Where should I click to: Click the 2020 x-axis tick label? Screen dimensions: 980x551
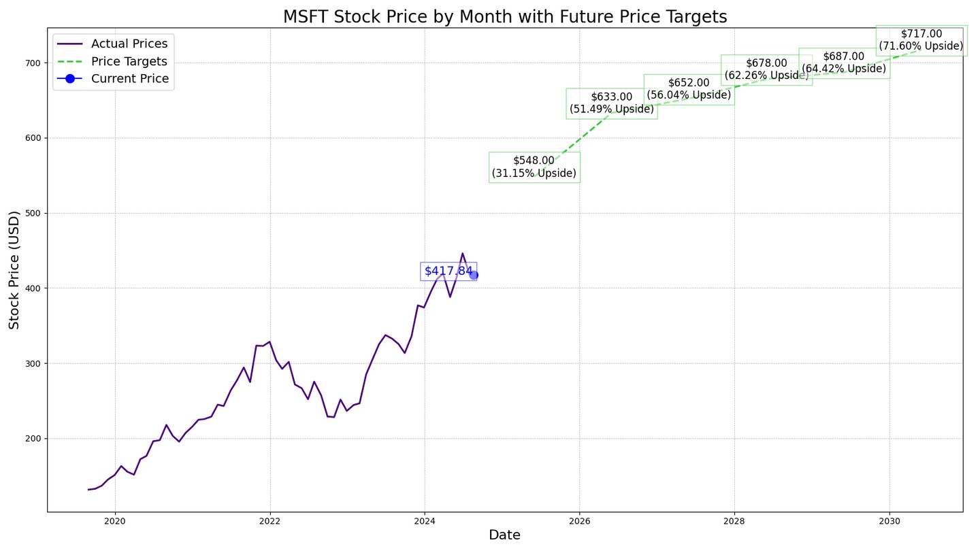tap(115, 521)
